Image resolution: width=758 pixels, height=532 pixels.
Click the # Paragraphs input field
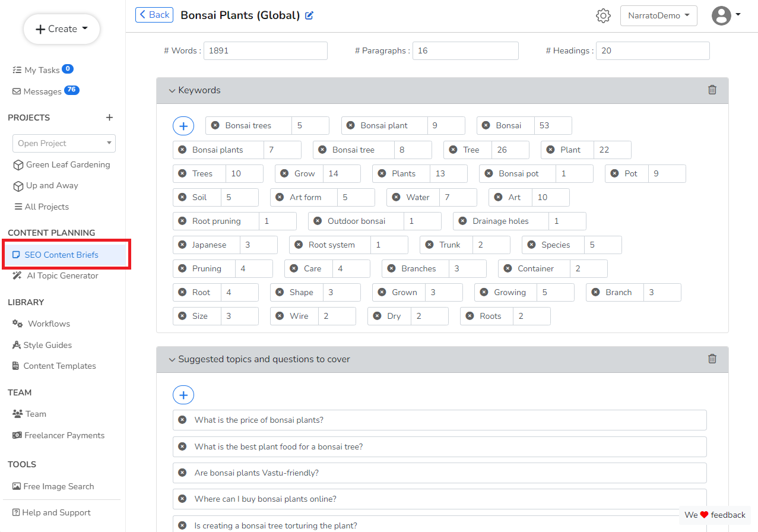465,50
